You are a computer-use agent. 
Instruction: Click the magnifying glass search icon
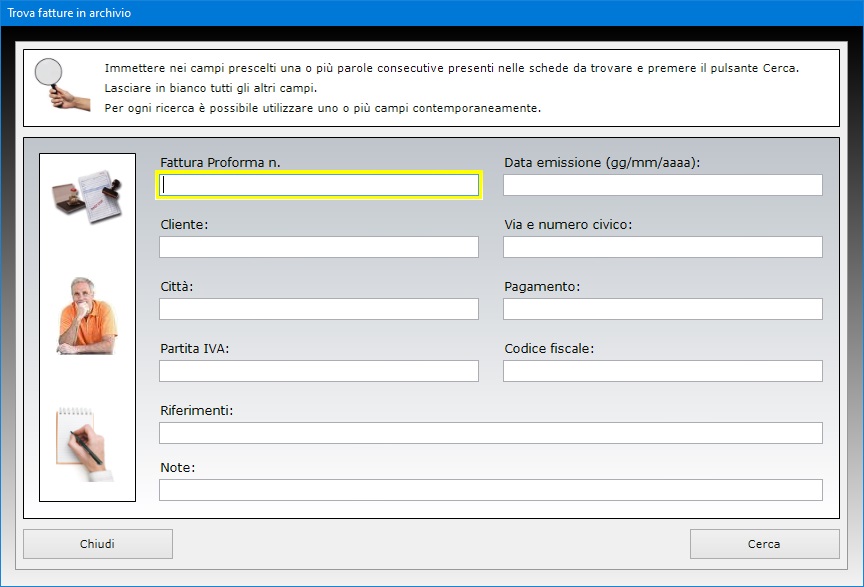[62, 84]
